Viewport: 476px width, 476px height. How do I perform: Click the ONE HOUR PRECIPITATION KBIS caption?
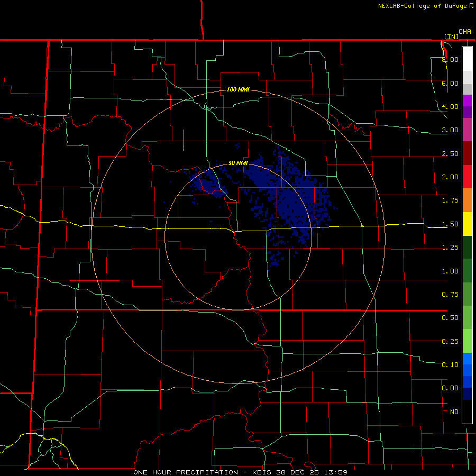(x=240, y=472)
